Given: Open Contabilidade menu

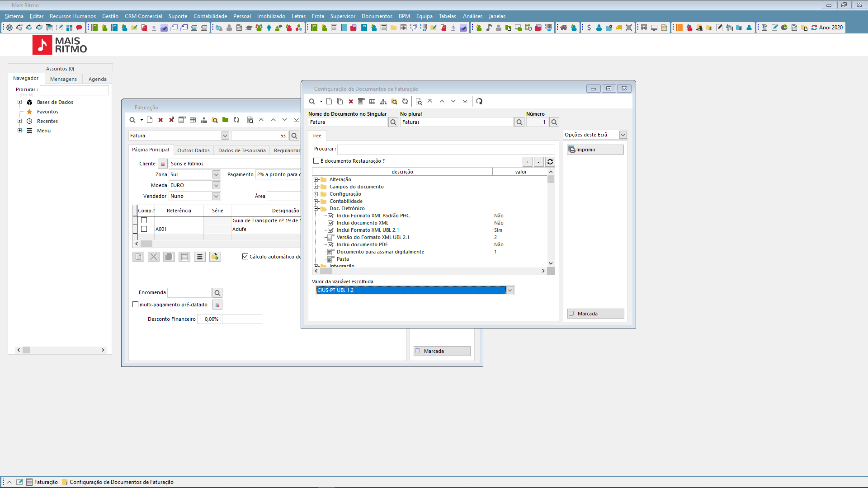Looking at the screenshot, I should tap(210, 16).
